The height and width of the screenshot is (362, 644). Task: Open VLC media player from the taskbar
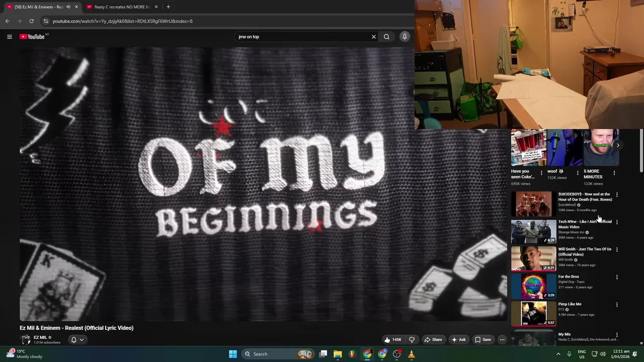click(412, 354)
